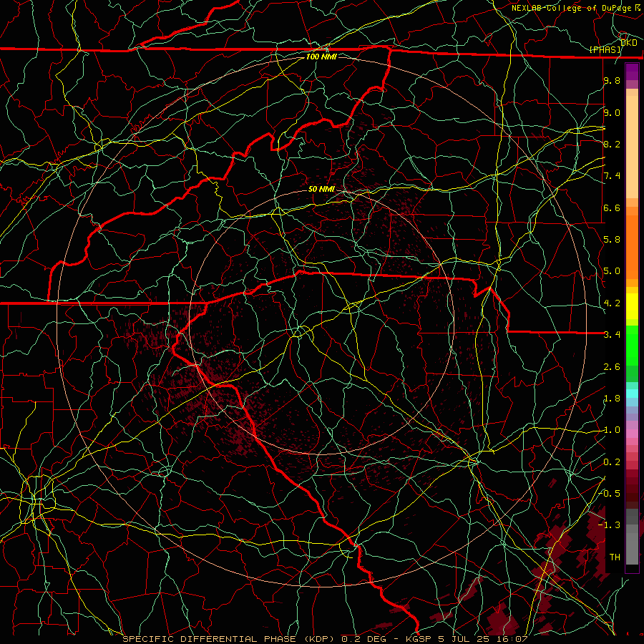The width and height of the screenshot is (644, 644).
Task: Click the 5.8 value on the color scale
Action: click(x=612, y=240)
